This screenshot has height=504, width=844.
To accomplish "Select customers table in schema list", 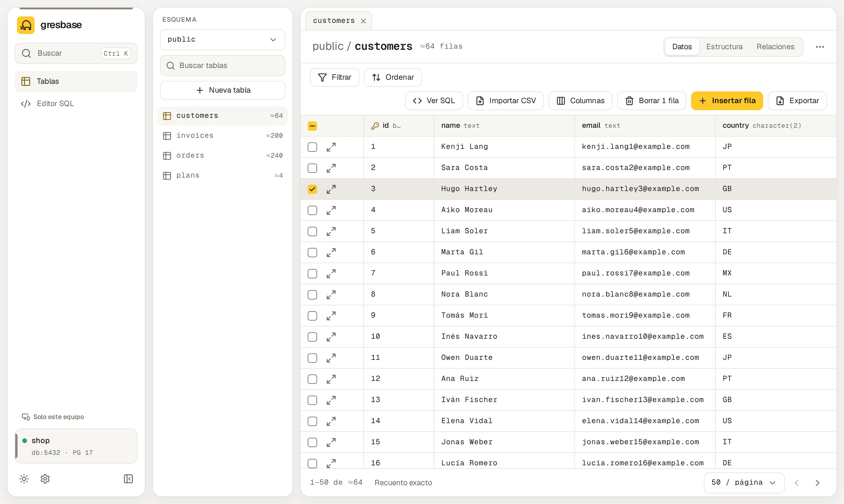I will [222, 116].
